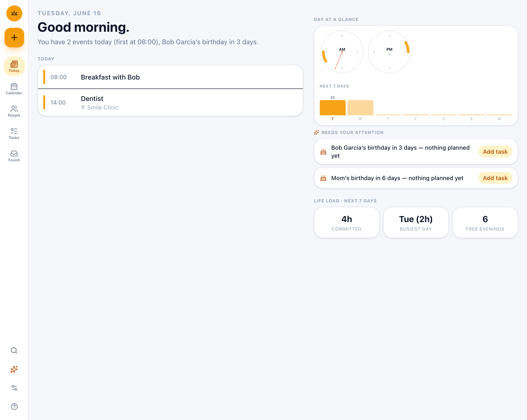Click the Good morning heading

click(x=83, y=27)
